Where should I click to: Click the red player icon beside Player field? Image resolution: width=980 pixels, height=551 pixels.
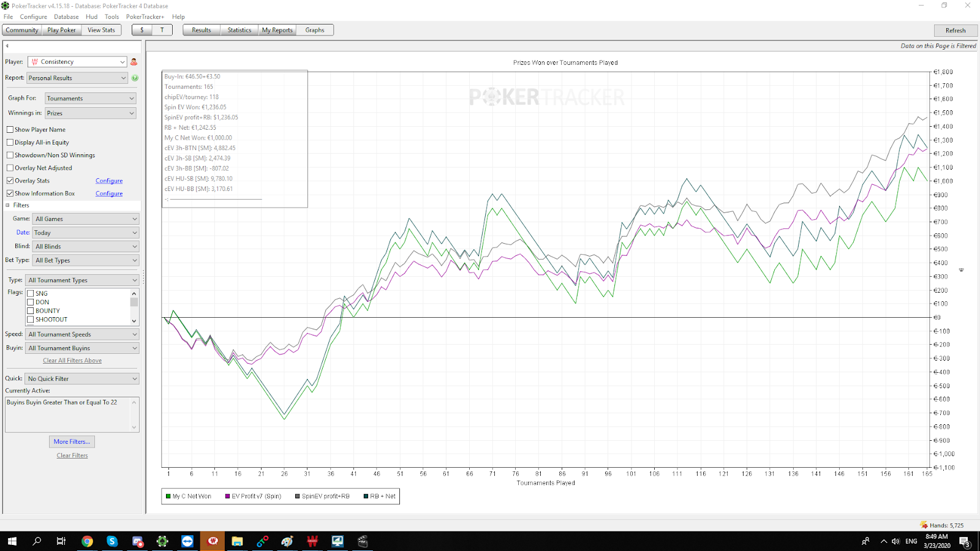[134, 62]
